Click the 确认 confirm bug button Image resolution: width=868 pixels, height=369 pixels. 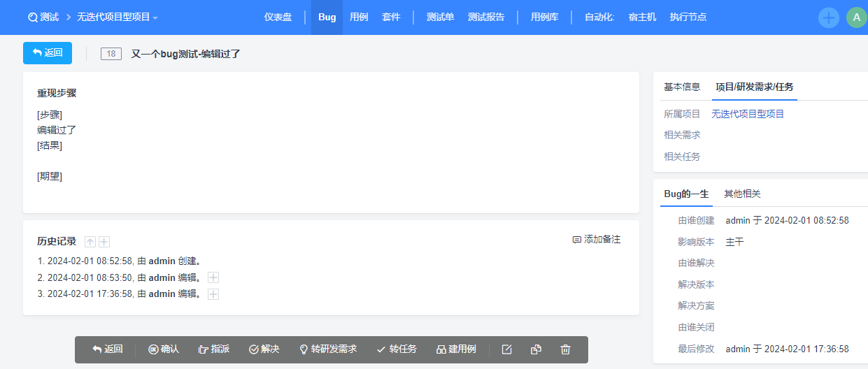164,349
